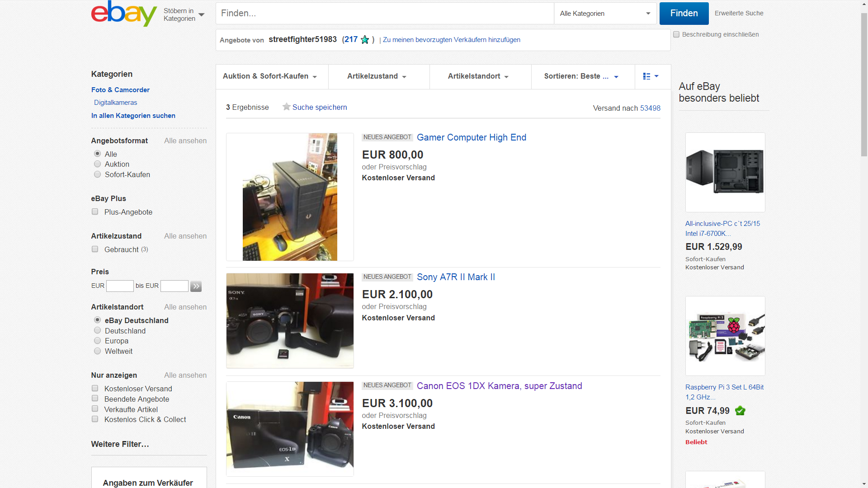Check the Kostenloser Versand filter
Viewport: 868px width, 488px height.
pos(95,388)
